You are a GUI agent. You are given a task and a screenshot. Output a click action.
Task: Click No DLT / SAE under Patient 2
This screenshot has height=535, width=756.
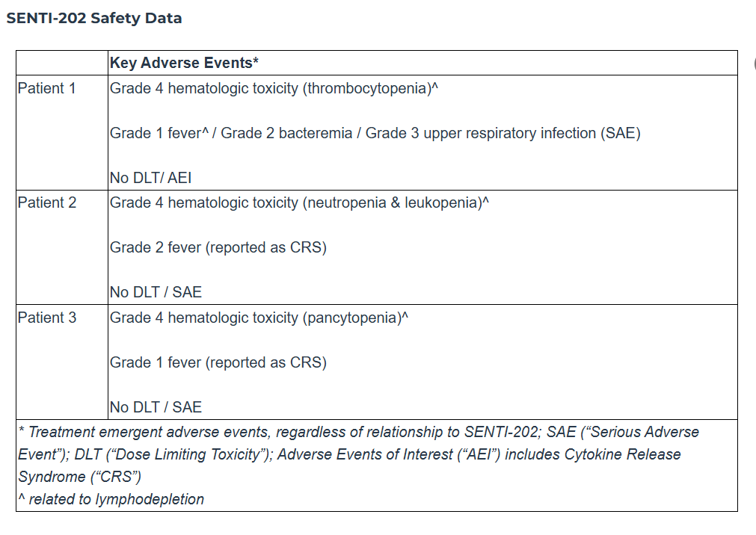click(156, 292)
